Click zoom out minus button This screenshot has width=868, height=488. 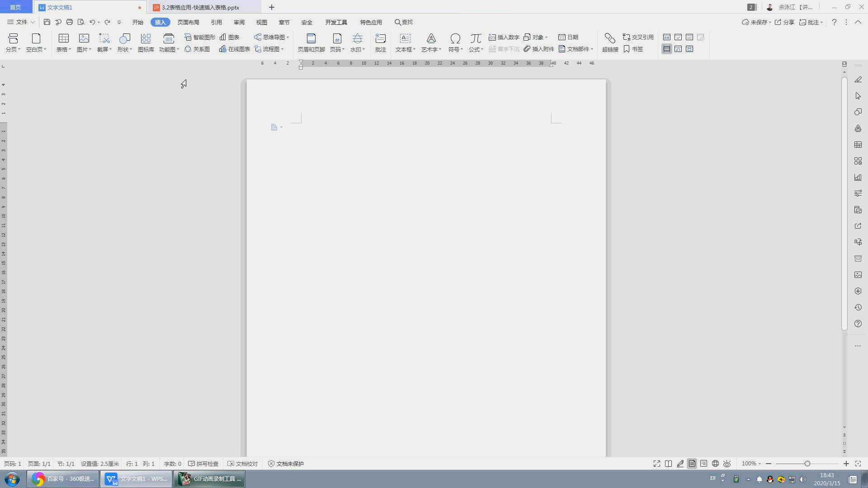click(769, 464)
